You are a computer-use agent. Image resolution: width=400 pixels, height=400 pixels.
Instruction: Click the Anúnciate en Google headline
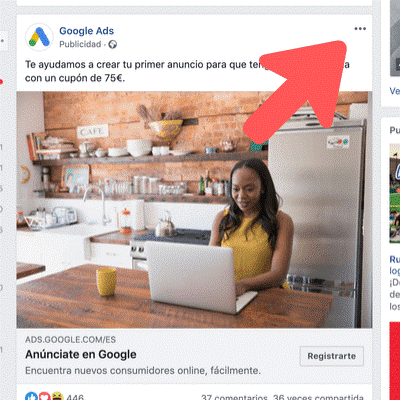[x=81, y=354]
